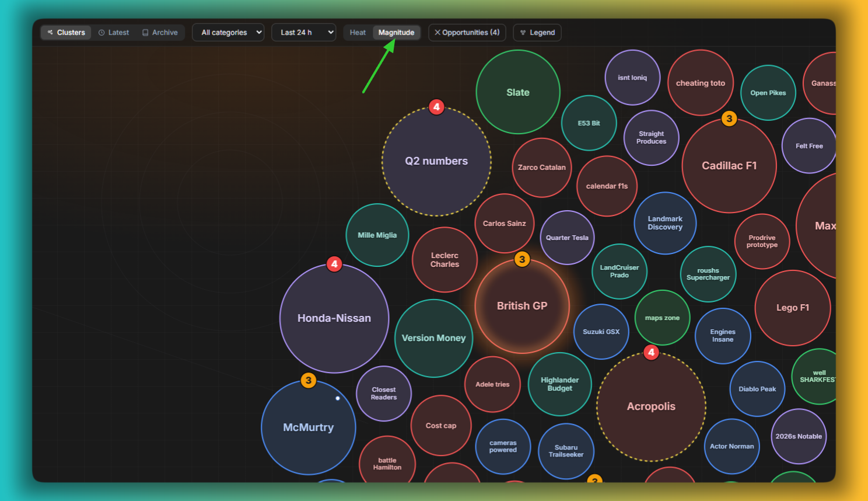Select the Closest Readers bubble

(384, 394)
